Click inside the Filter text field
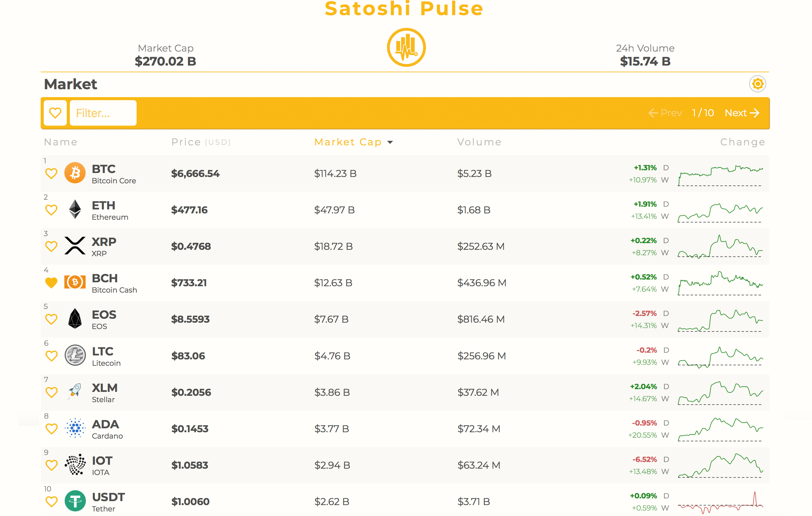 [x=103, y=113]
